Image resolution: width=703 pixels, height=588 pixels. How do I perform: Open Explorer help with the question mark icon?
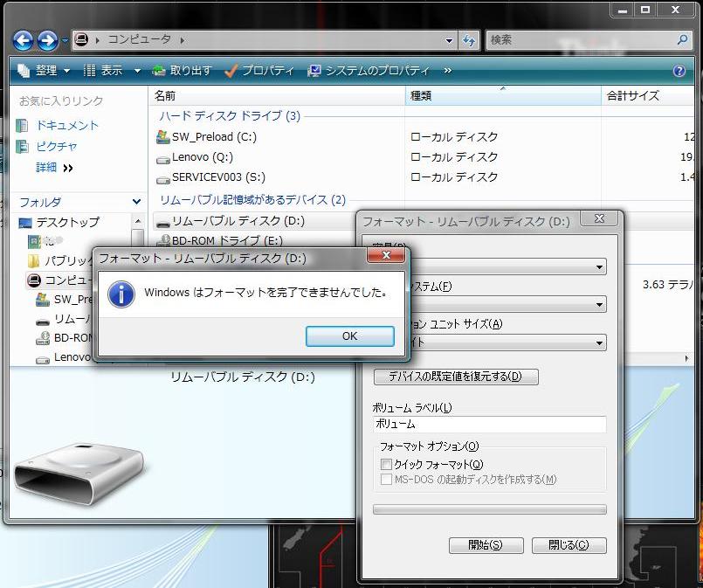point(679,71)
